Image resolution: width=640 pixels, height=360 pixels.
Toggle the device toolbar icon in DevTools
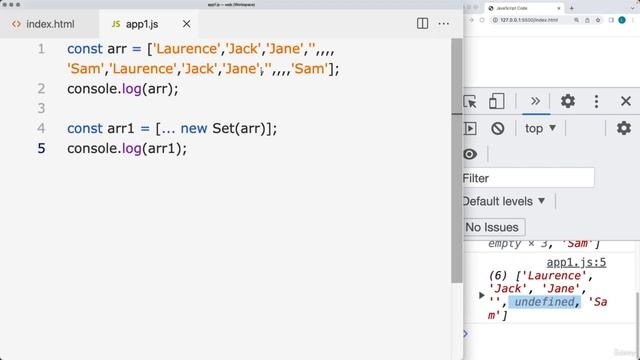(496, 101)
